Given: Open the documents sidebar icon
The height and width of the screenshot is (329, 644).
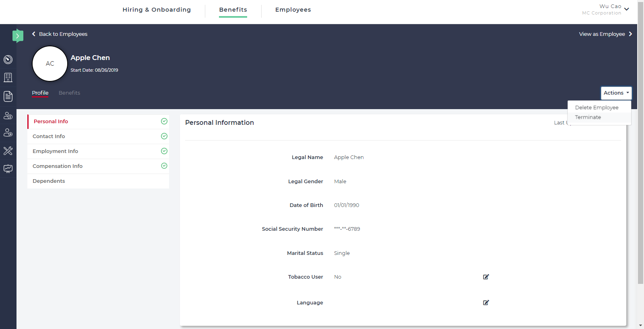Looking at the screenshot, I should [x=8, y=96].
